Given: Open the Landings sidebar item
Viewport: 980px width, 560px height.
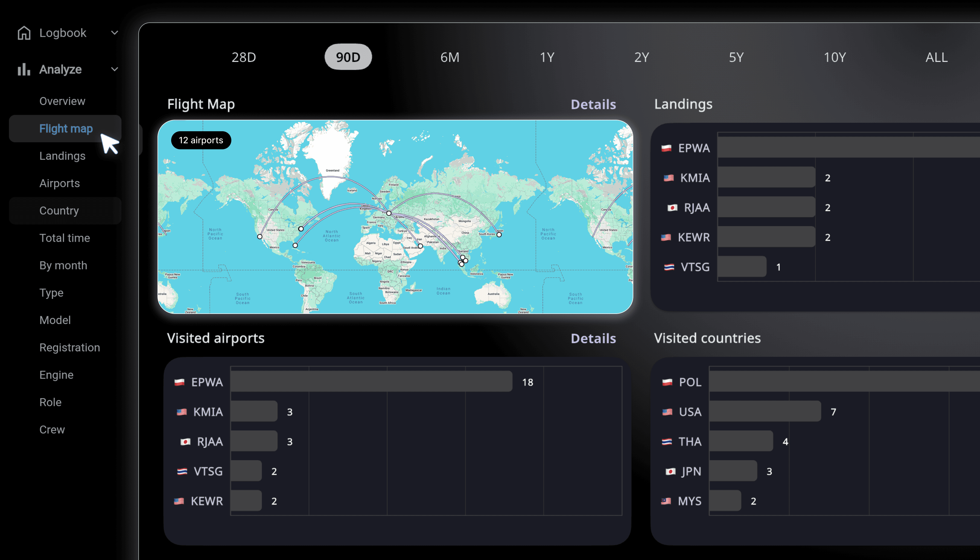Looking at the screenshot, I should pos(62,156).
